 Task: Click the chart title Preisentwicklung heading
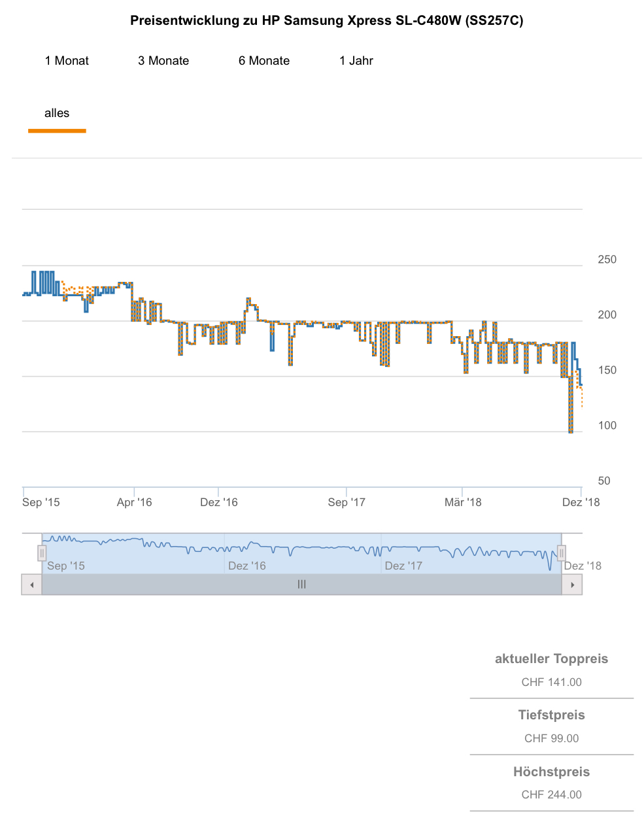pyautogui.click(x=326, y=20)
